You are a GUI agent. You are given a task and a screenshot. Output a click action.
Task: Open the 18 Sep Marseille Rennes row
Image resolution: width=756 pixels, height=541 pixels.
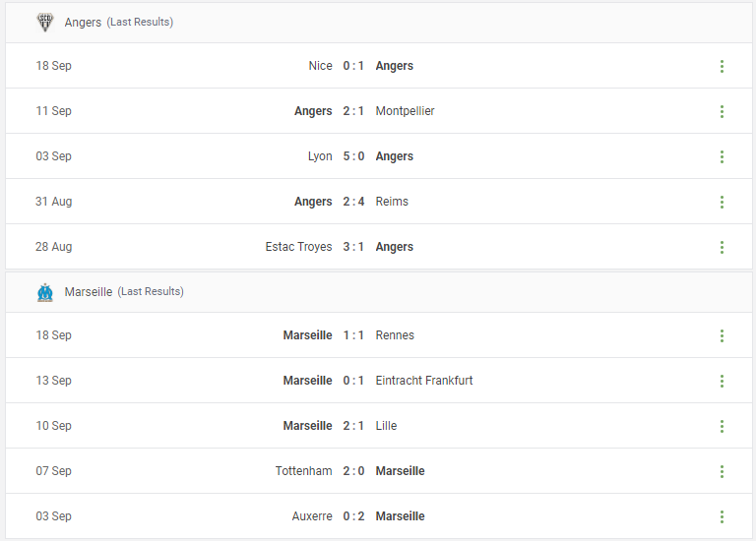click(378, 335)
